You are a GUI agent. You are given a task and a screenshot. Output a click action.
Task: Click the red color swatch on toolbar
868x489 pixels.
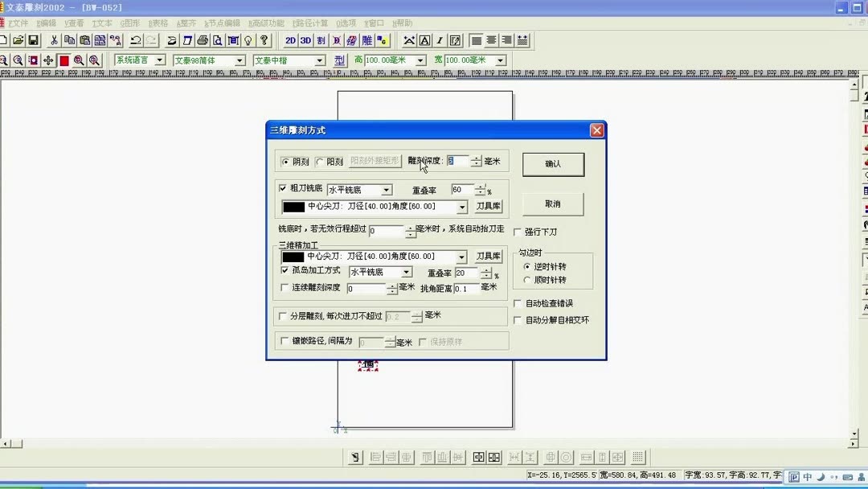point(63,60)
